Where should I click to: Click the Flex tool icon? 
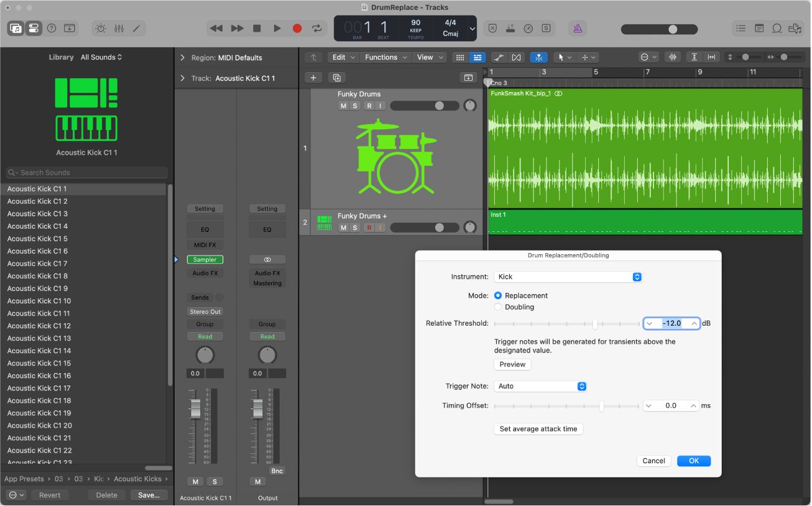(x=539, y=57)
